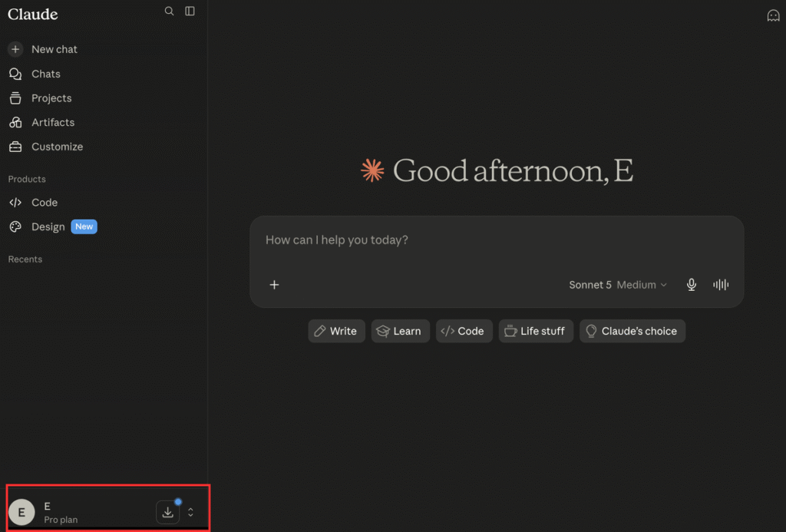
Task: Start a New chat
Action: [x=43, y=49]
